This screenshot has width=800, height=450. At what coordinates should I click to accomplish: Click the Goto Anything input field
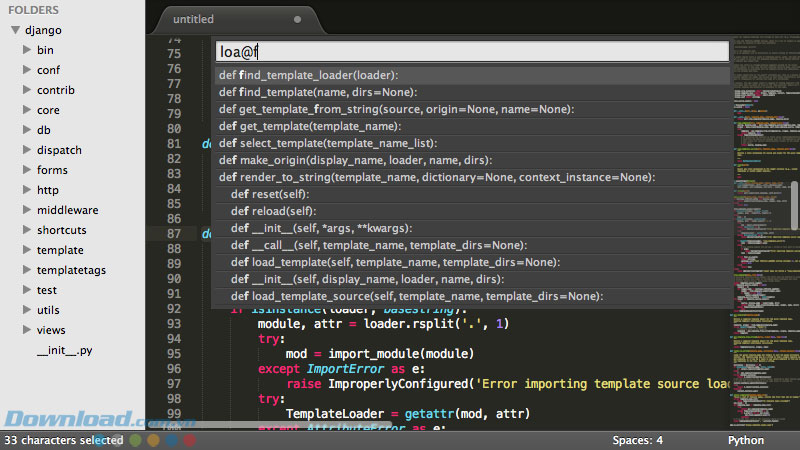click(x=472, y=52)
